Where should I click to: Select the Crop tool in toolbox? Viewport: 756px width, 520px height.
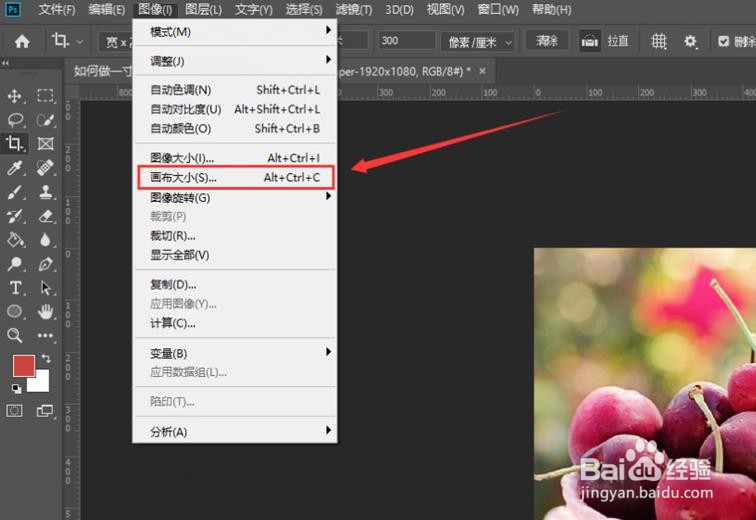click(x=14, y=143)
